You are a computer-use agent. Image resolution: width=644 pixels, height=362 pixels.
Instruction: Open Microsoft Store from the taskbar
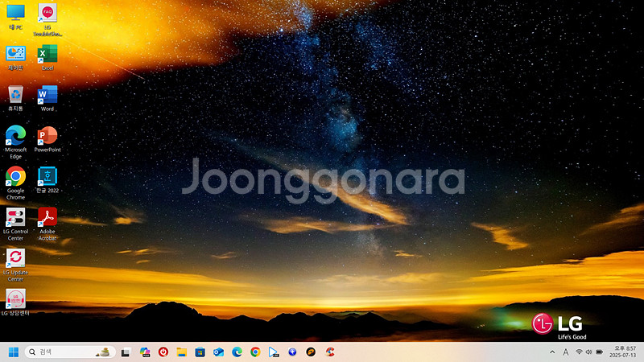200,352
